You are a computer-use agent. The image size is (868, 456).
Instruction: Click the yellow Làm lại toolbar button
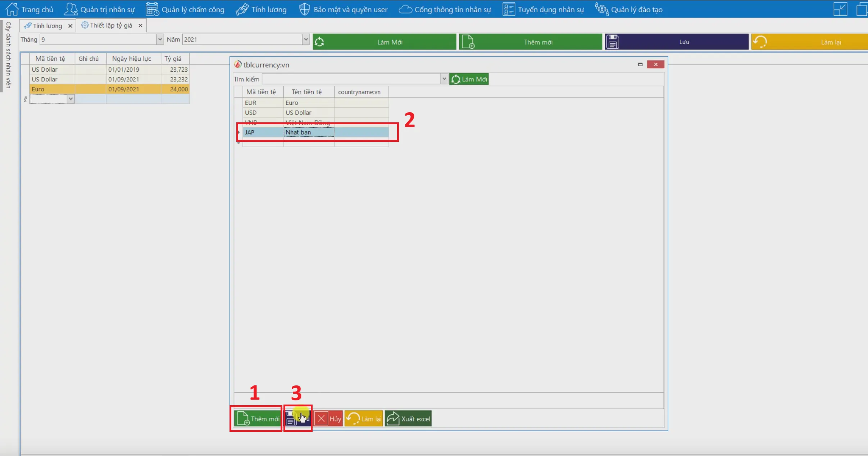(809, 42)
